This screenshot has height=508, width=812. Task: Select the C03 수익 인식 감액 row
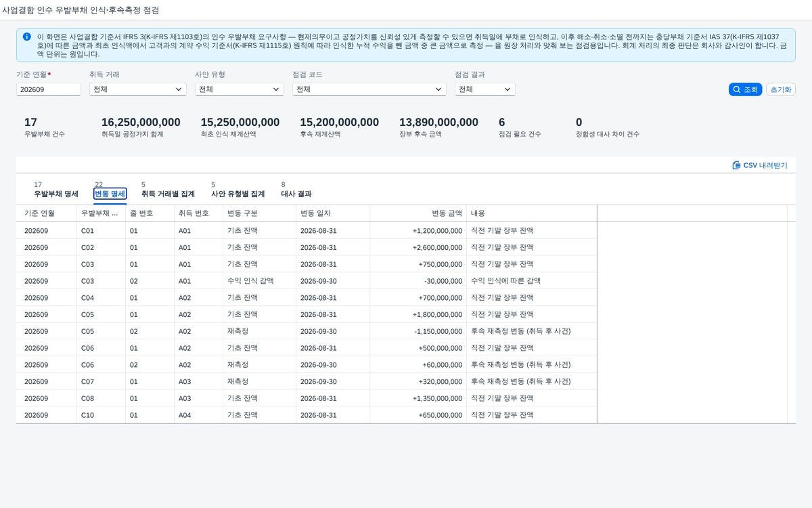pos(401,281)
